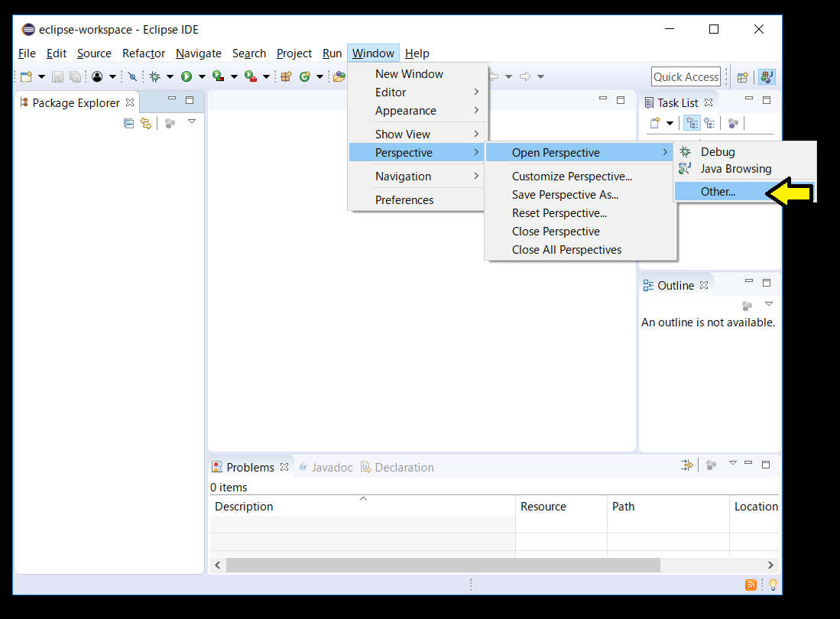Close the Task List view tab
This screenshot has width=840, height=619.
[709, 102]
